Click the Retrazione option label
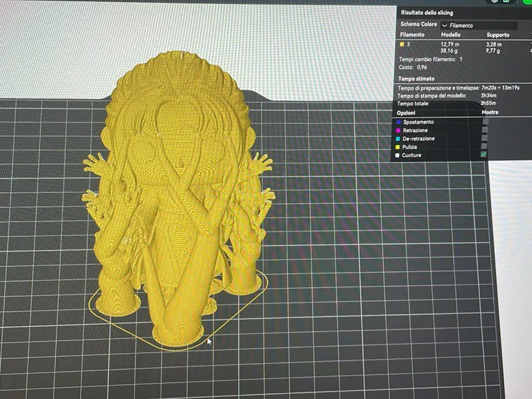Viewport: 532px width, 399px height. (415, 130)
